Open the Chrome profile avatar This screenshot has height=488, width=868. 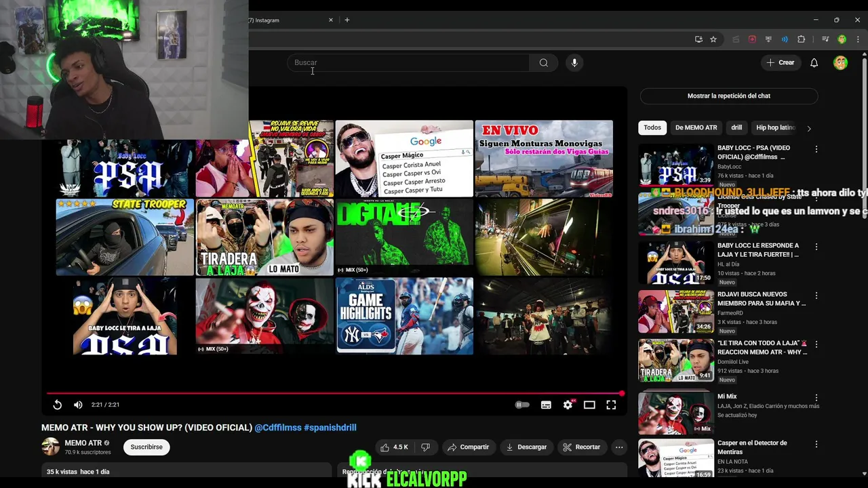pos(842,39)
